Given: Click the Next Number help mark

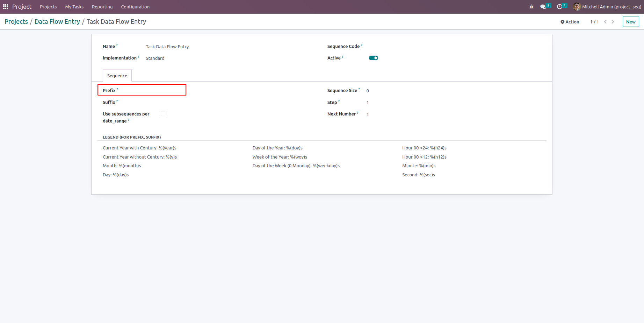Looking at the screenshot, I should coord(357,113).
